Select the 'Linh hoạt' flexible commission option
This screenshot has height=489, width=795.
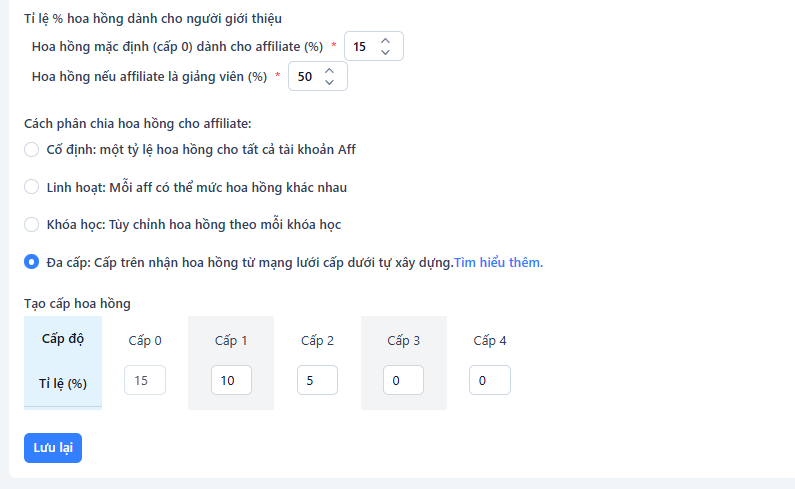pyautogui.click(x=32, y=187)
